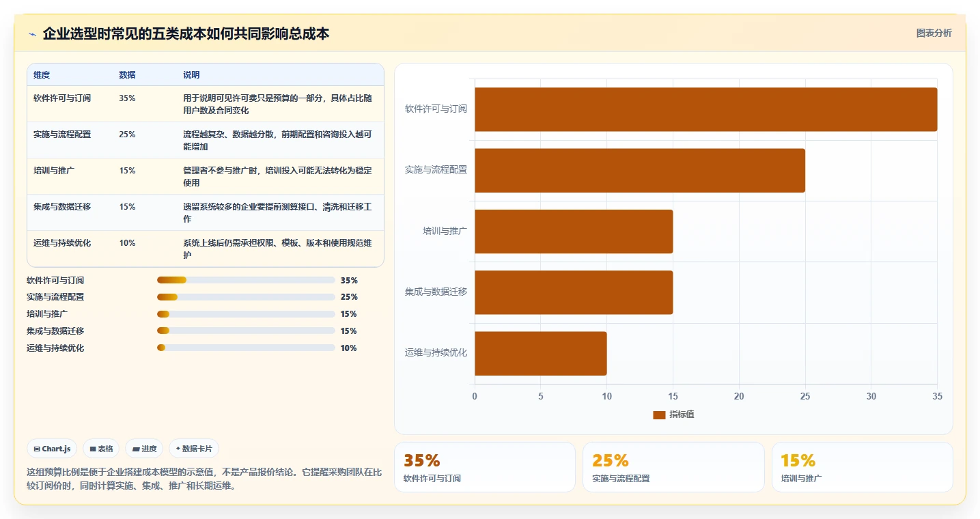Click the footnote paragraph starting 这组预算比例
The height and width of the screenshot is (519, 980).
pos(204,479)
